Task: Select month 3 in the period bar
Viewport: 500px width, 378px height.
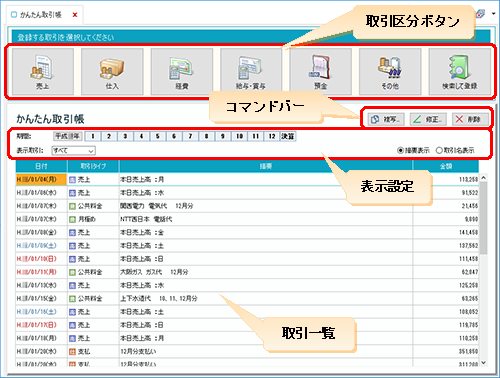Action: point(125,136)
